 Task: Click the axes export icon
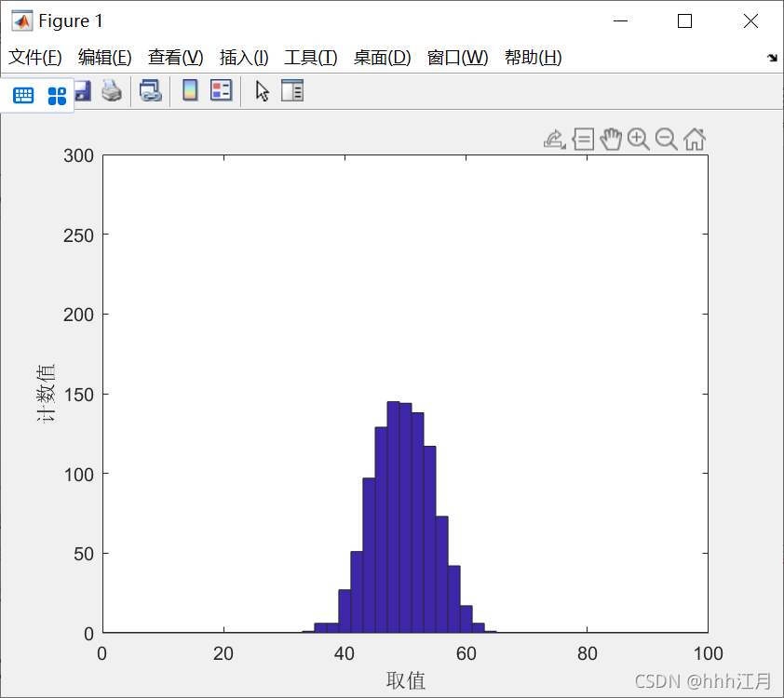(555, 140)
